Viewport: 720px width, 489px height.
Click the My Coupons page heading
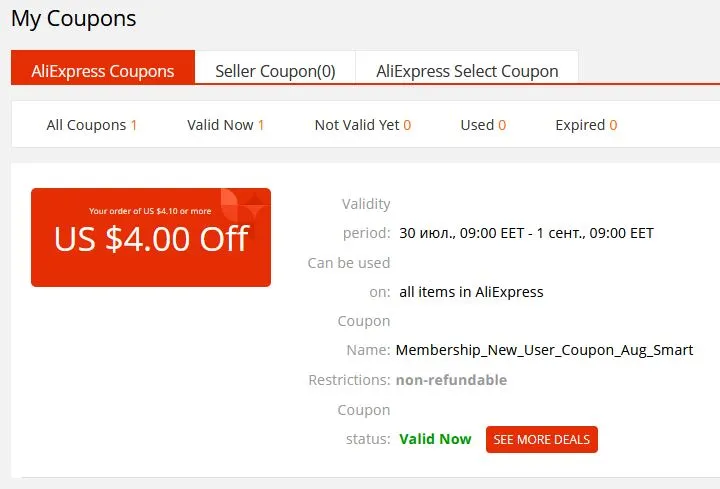tap(73, 19)
